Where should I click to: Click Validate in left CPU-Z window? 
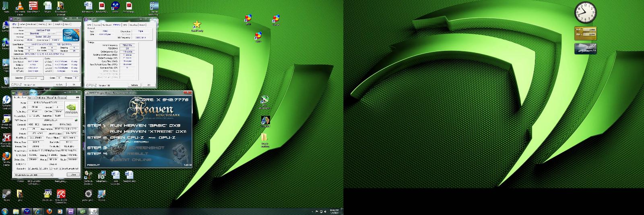[x=60, y=84]
